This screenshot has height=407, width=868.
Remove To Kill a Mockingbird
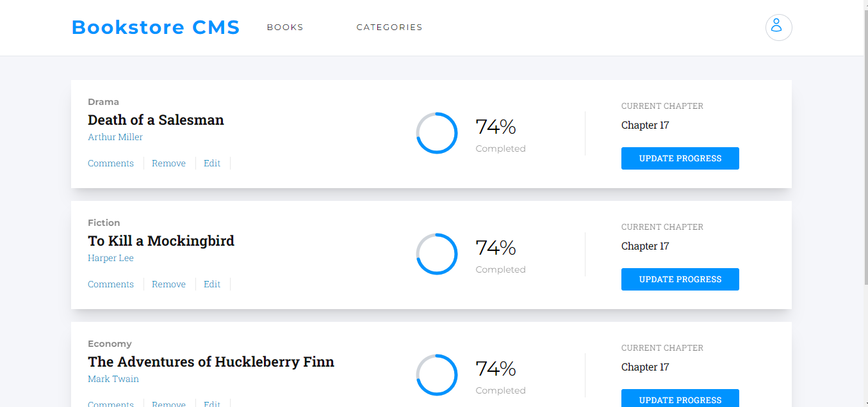(168, 284)
